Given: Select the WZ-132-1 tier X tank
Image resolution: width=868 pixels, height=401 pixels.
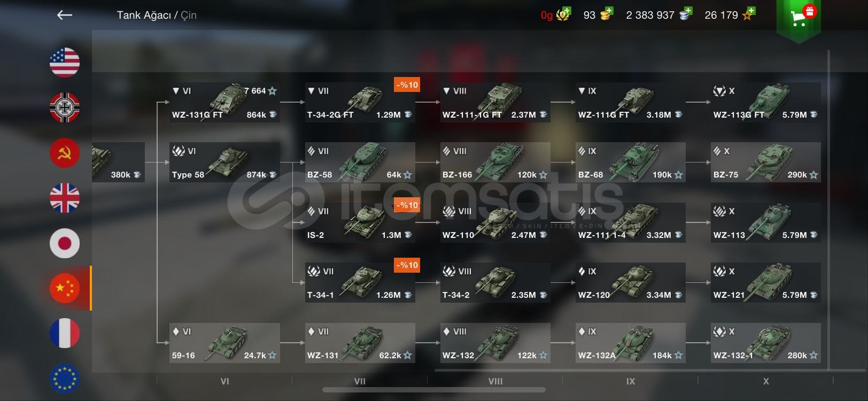Looking at the screenshot, I should point(766,343).
